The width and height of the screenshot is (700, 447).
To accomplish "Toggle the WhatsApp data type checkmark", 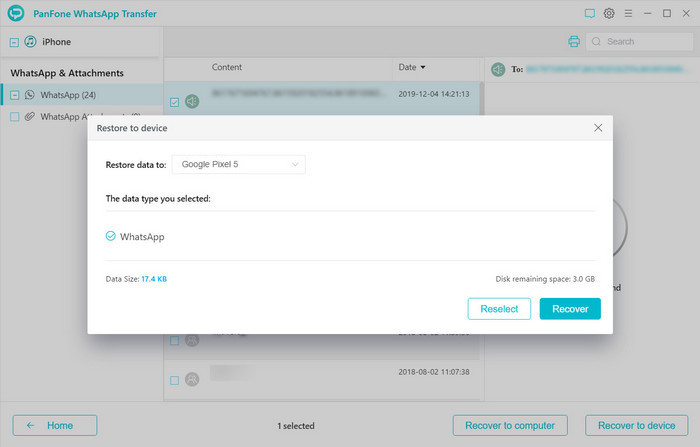I will click(x=110, y=236).
